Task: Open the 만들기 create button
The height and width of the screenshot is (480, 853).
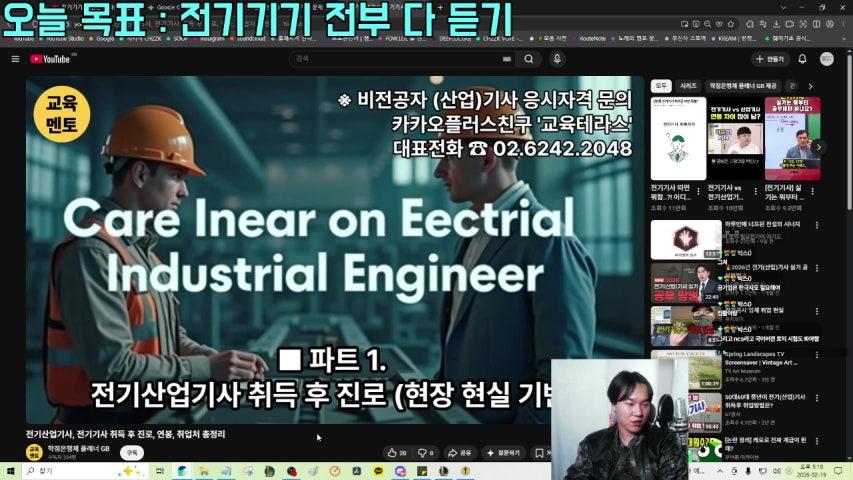Action: point(770,59)
